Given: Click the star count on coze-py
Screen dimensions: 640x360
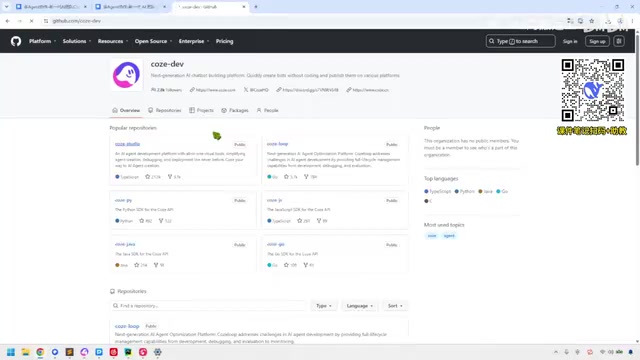Looking at the screenshot, I should pyautogui.click(x=146, y=221).
